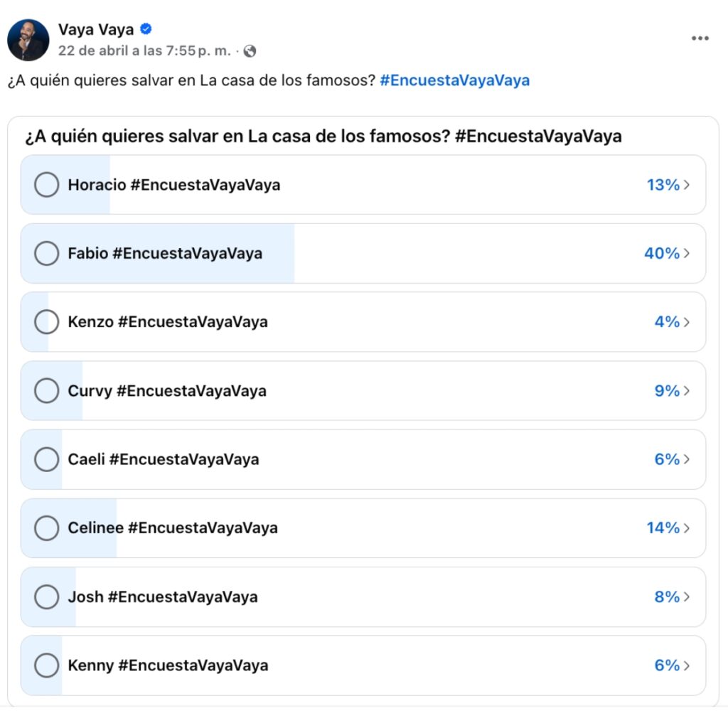Open the Vaya Vaya page name link
728x728 pixels.
[96, 29]
